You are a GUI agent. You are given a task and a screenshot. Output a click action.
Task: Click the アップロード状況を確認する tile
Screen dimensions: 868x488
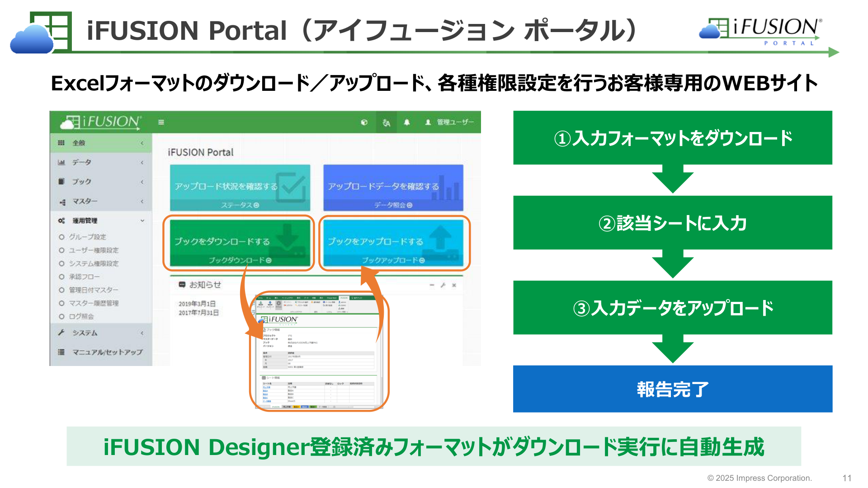pos(240,188)
